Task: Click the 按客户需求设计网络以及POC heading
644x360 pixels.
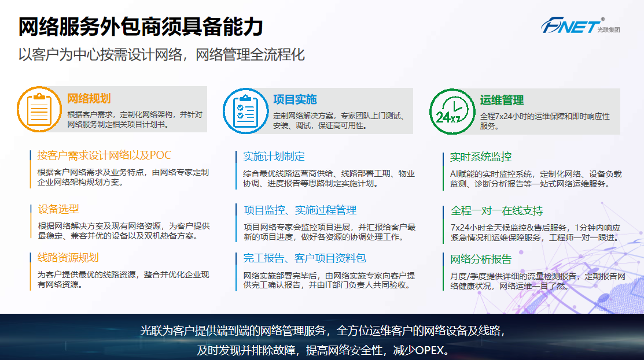Action: click(x=104, y=155)
